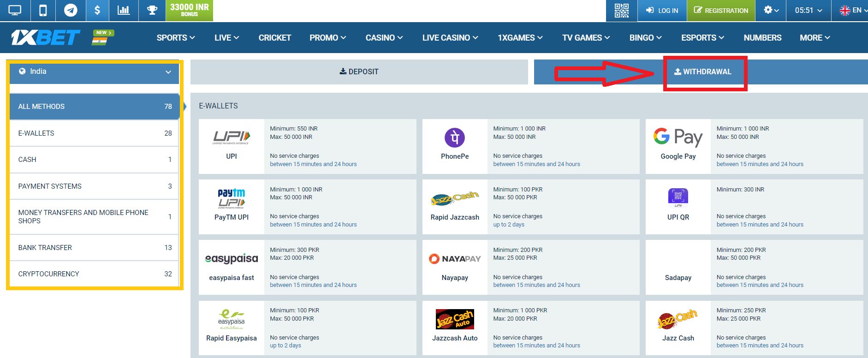
Task: Choose the UPI payment logo
Action: click(232, 137)
